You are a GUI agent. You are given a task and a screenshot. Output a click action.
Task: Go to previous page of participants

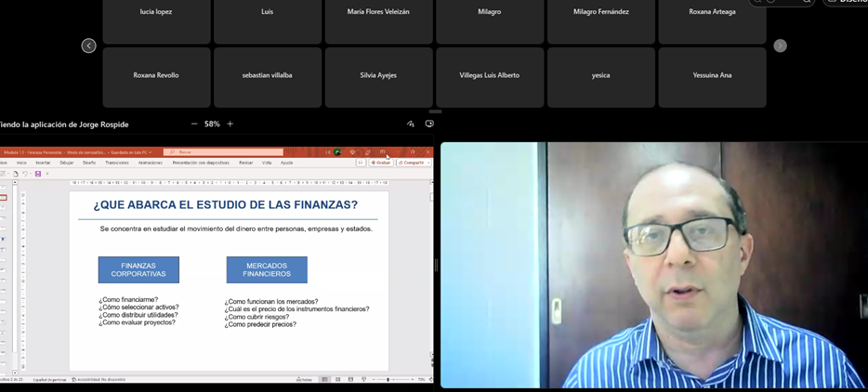88,46
